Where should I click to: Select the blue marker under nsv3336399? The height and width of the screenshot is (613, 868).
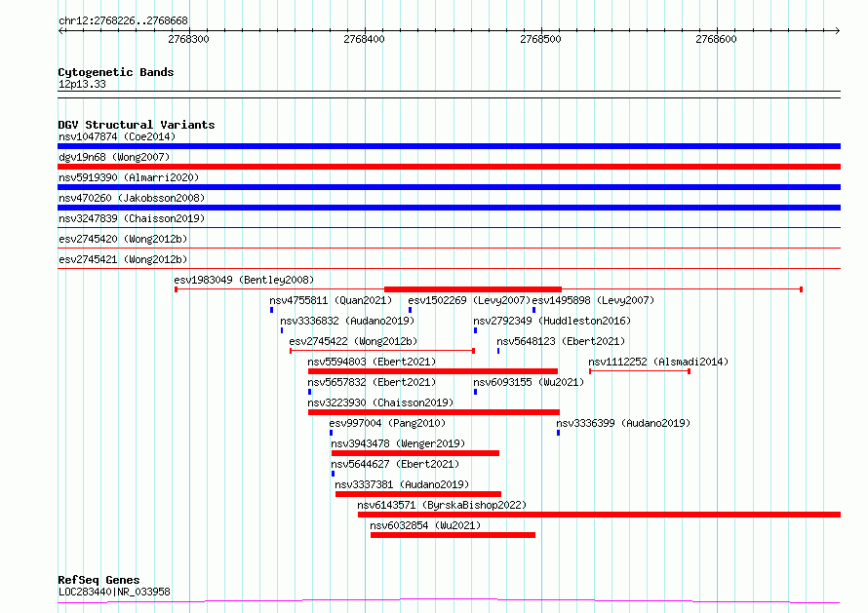(558, 433)
